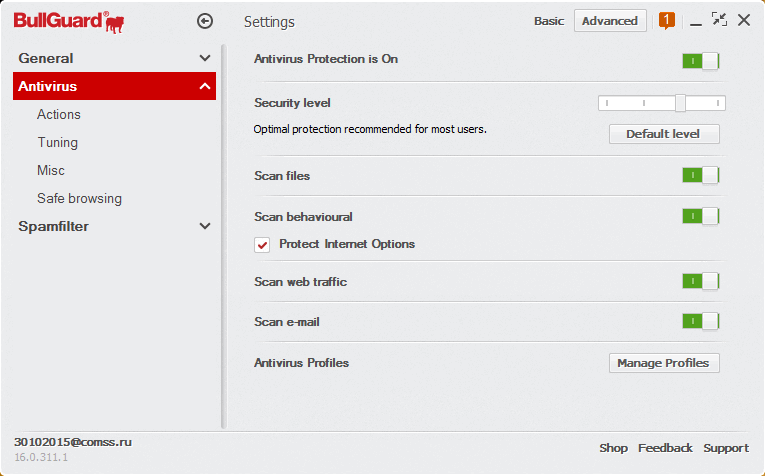
Task: Expand the Spamfilter section chevron
Action: click(x=205, y=226)
